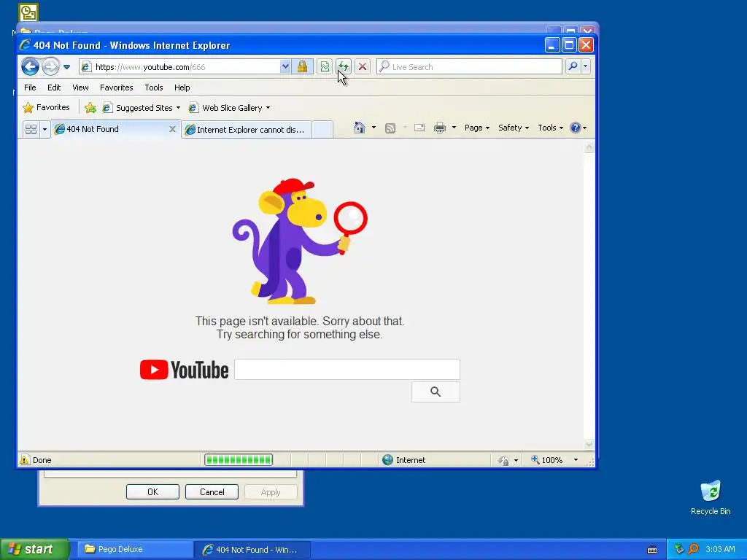Screen dimensions: 747x560
Task: Expand the address bar history dropdown
Action: [x=285, y=66]
